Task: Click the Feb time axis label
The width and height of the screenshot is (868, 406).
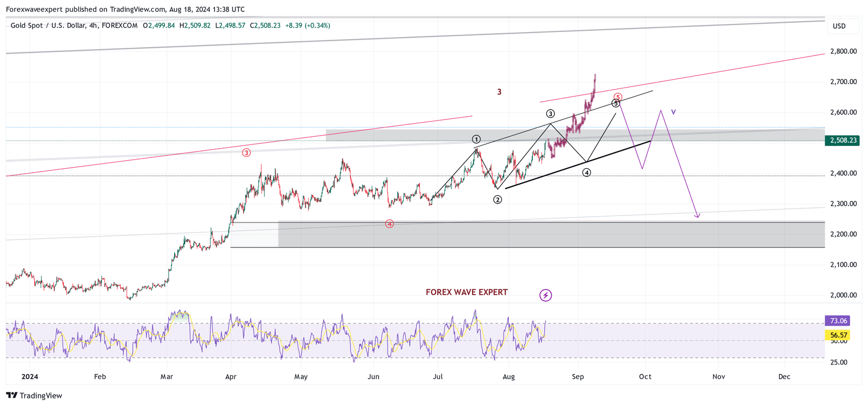Action: pos(100,377)
